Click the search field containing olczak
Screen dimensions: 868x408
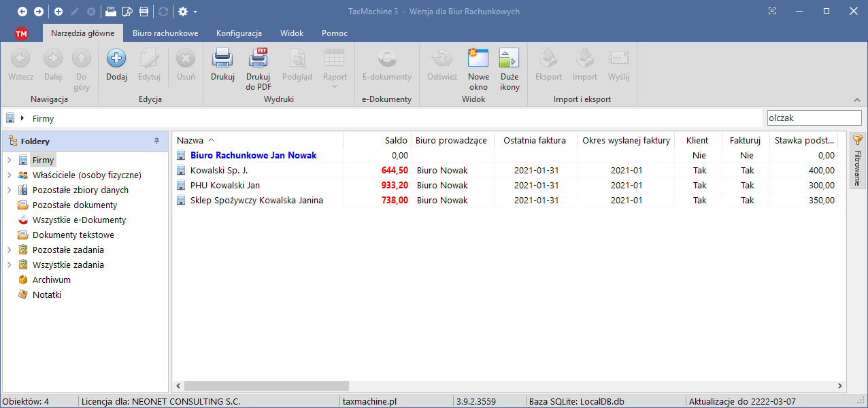[814, 118]
